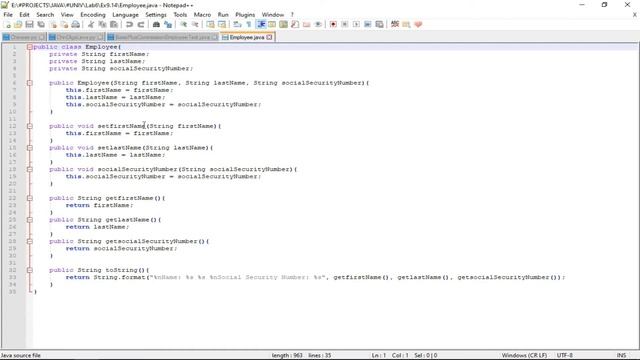The width and height of the screenshot is (640, 360).
Task: Play back the recorded macro icon
Action: (x=356, y=24)
